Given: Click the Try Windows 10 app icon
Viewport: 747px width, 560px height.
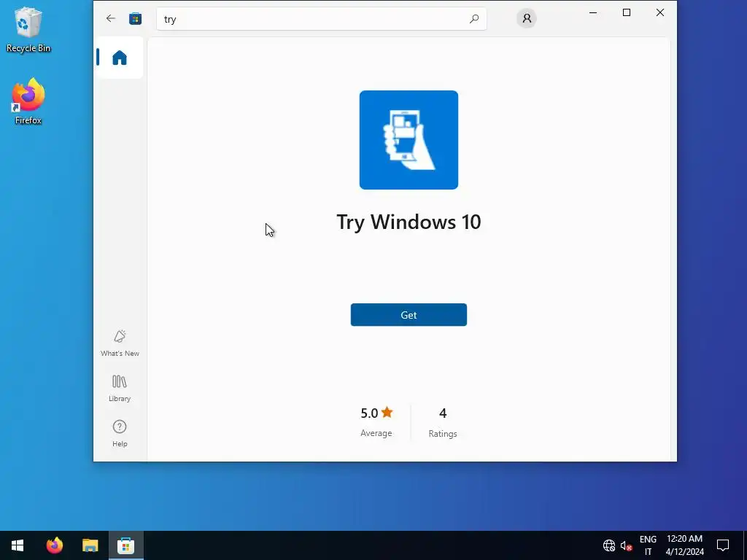Looking at the screenshot, I should pos(409,140).
